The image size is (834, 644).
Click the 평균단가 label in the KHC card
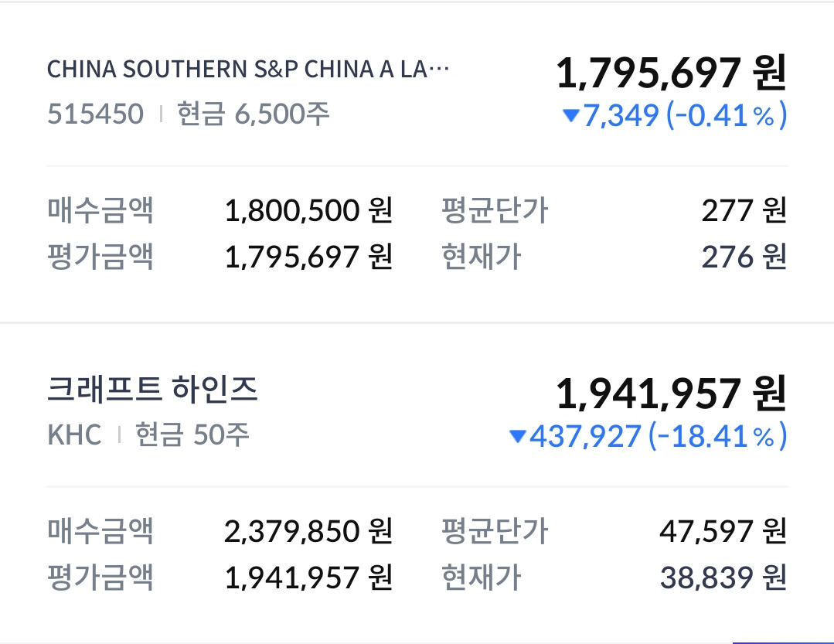[494, 531]
